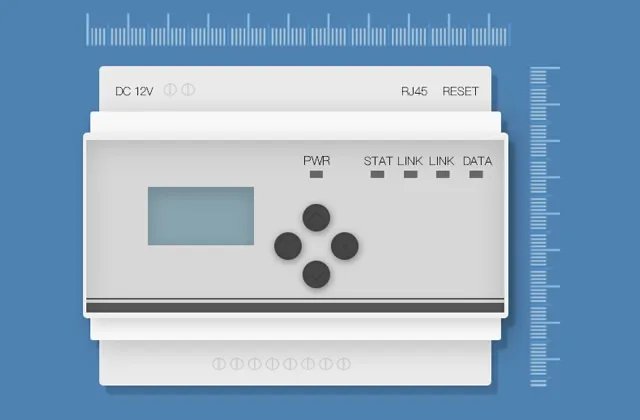
Task: Click the RJ45 port label
Action: pos(414,91)
